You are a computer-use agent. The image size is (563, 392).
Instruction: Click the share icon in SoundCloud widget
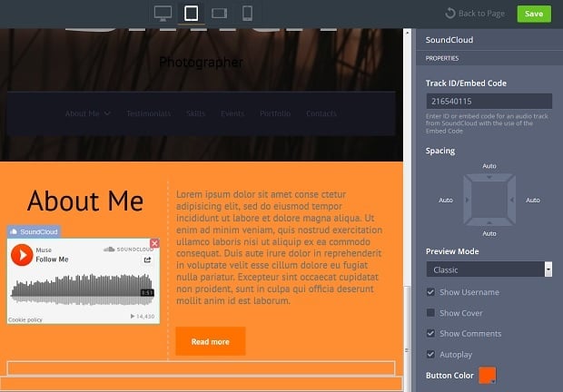point(148,260)
